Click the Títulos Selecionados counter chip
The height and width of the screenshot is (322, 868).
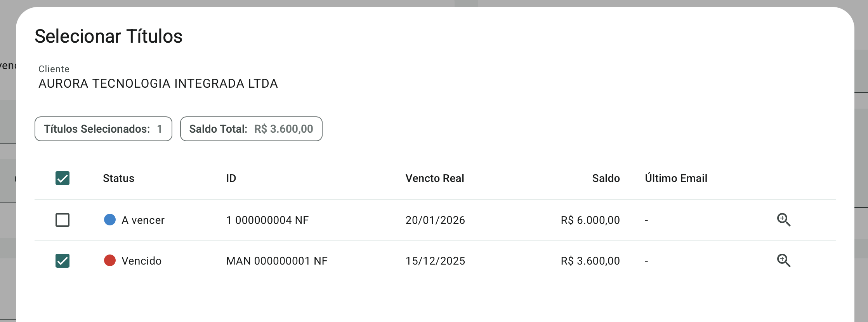[x=103, y=129]
